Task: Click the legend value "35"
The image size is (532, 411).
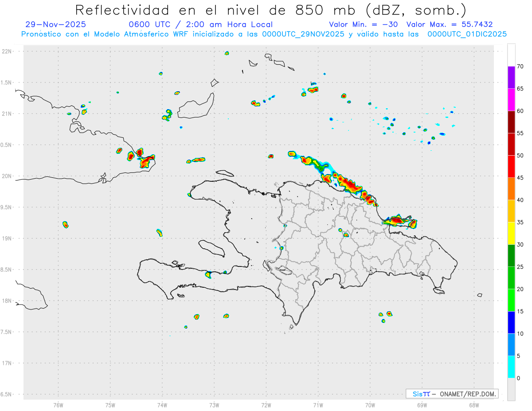Action: coord(520,222)
